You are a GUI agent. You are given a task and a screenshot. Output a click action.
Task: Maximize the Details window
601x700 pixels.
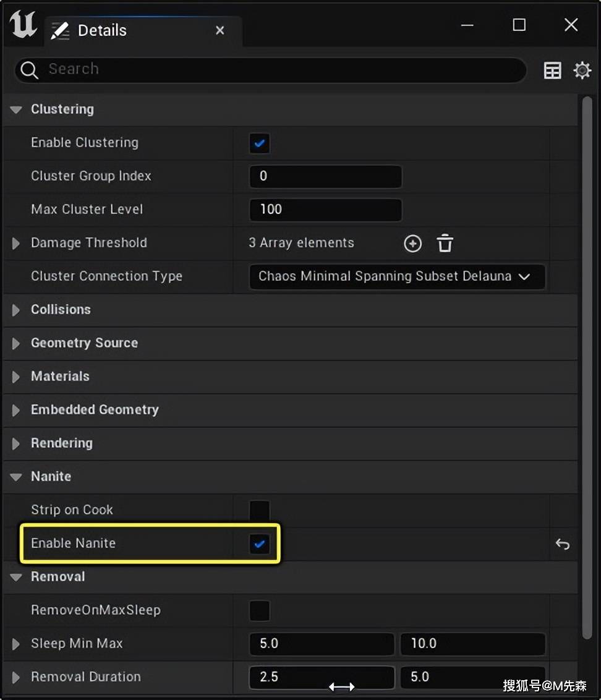coord(519,25)
